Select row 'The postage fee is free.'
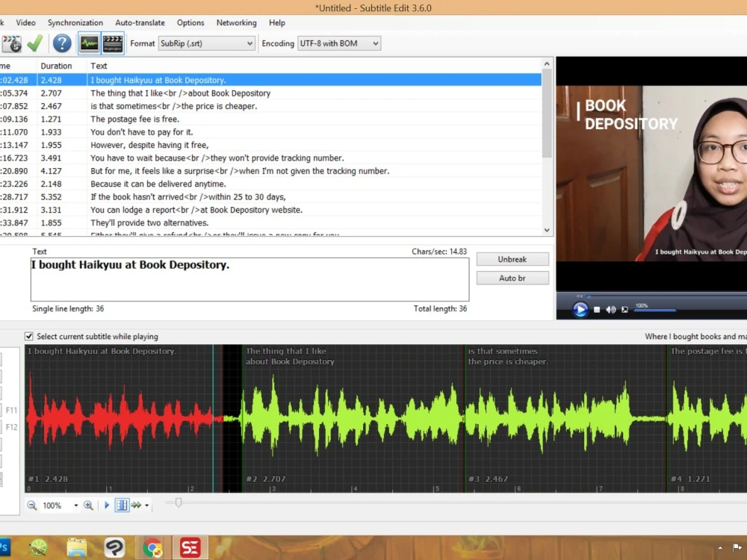Viewport: 747px width, 560px height. point(270,119)
